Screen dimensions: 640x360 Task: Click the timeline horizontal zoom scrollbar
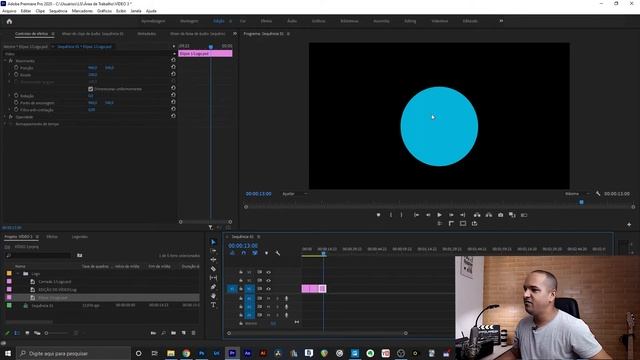317,333
